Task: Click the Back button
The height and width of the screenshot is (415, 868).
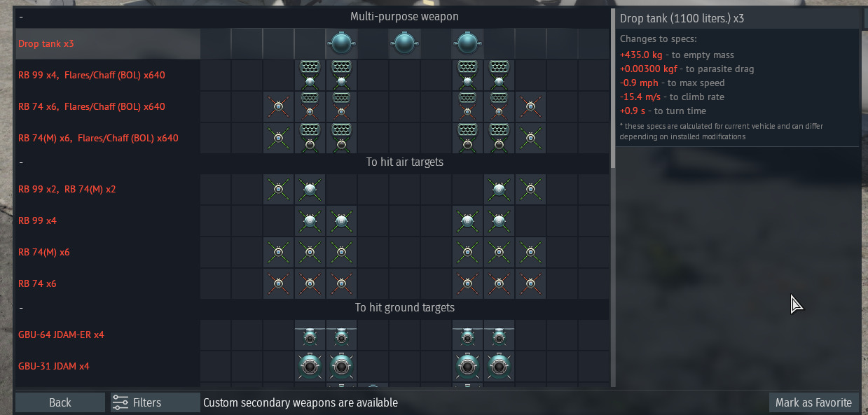Action: click(60, 402)
